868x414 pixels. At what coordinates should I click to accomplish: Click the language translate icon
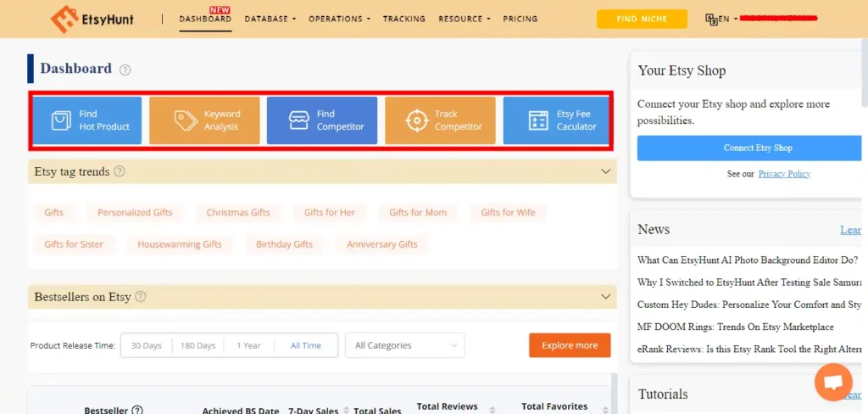pyautogui.click(x=711, y=19)
